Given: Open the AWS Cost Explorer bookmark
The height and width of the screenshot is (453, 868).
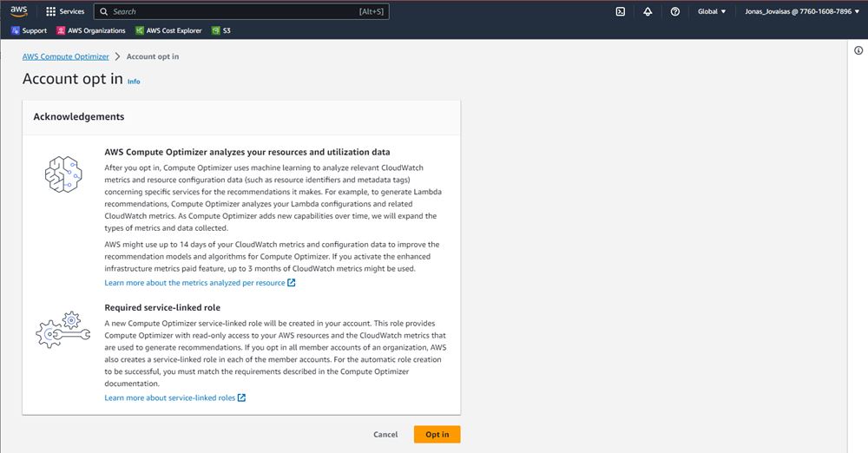Looking at the screenshot, I should point(169,30).
